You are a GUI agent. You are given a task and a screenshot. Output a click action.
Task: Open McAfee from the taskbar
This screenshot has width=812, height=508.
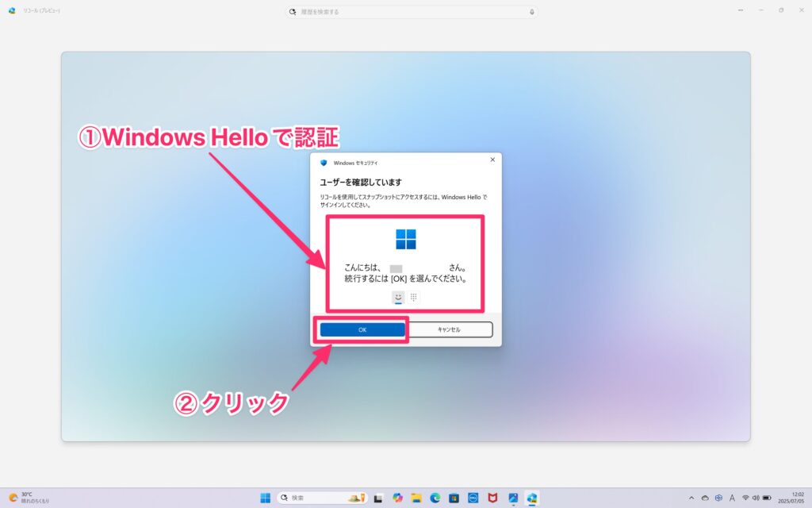click(x=492, y=498)
